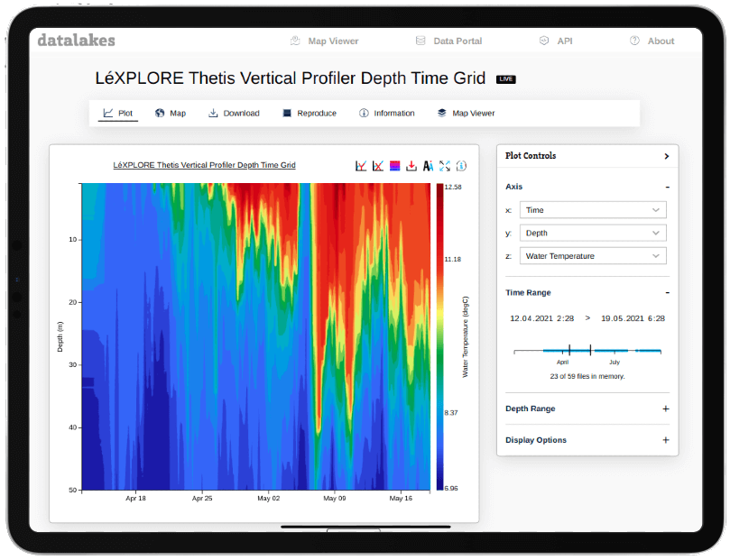Open the API link in header

[x=556, y=41]
